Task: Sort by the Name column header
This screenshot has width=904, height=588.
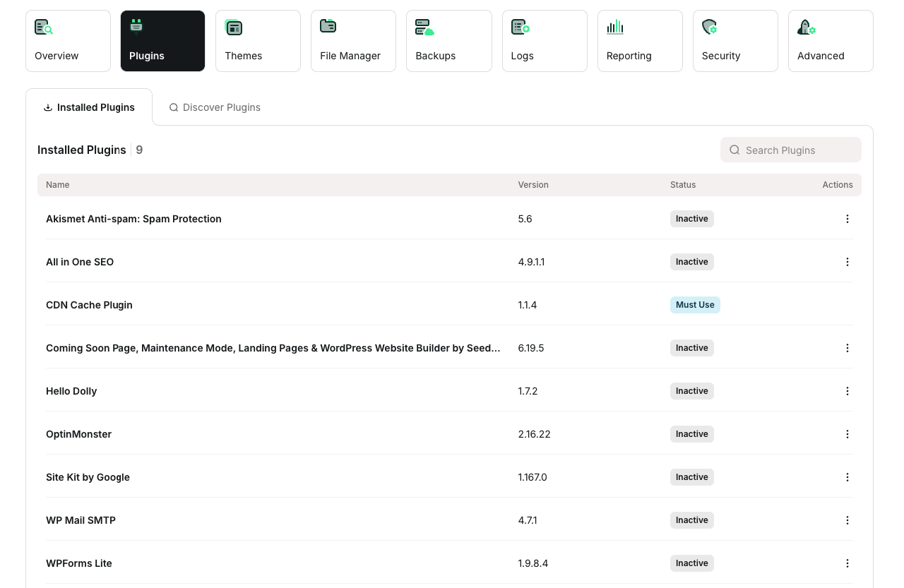Action: pos(58,185)
